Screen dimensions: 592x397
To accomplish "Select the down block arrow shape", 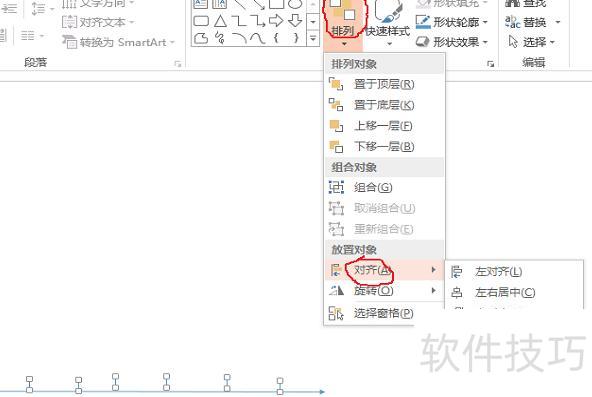I will (x=295, y=20).
